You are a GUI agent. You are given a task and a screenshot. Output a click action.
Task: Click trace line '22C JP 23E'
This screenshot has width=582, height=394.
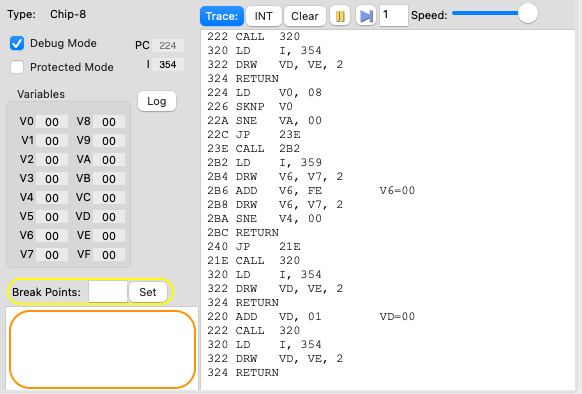point(254,135)
